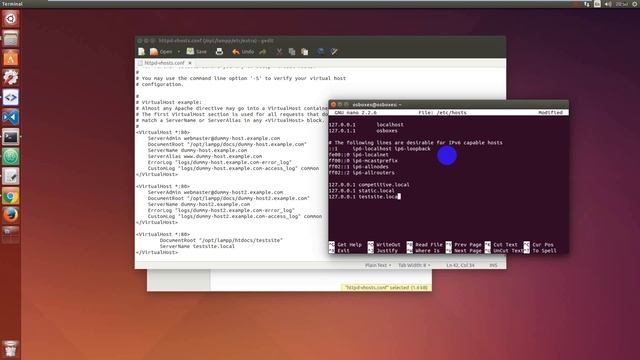640x360 pixels.
Task: Open Files manager from the dock
Action: click(x=11, y=39)
